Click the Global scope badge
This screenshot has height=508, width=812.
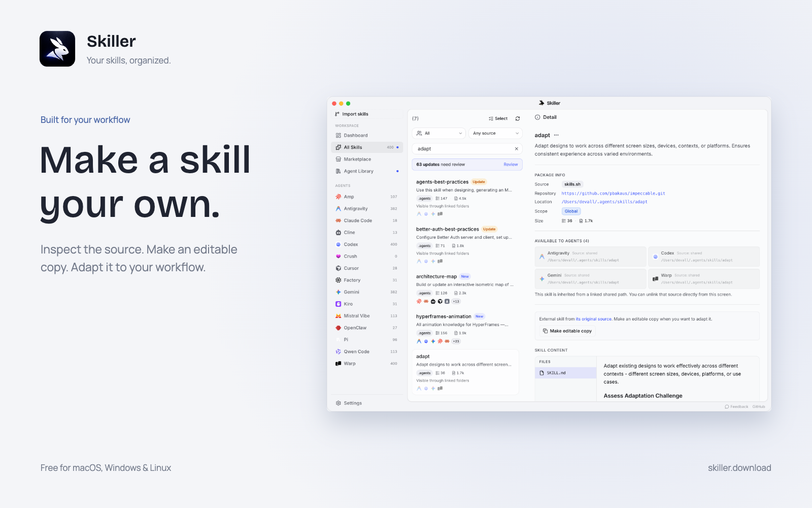pos(571,211)
